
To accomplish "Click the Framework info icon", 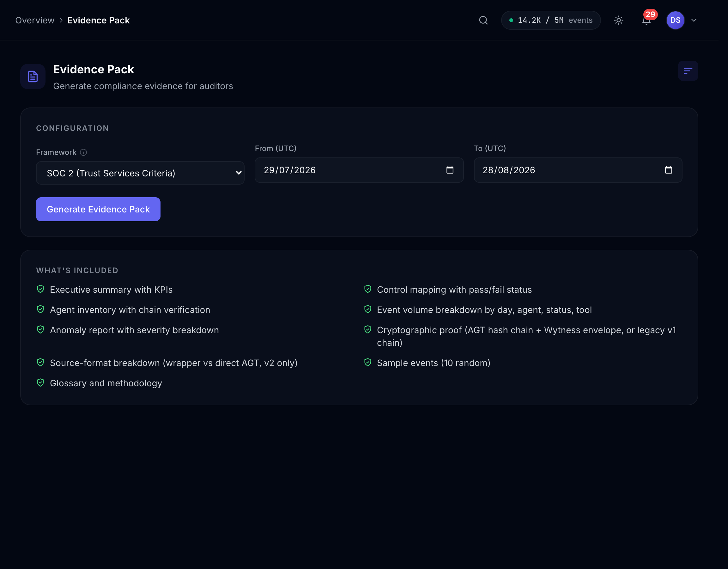I will [83, 152].
